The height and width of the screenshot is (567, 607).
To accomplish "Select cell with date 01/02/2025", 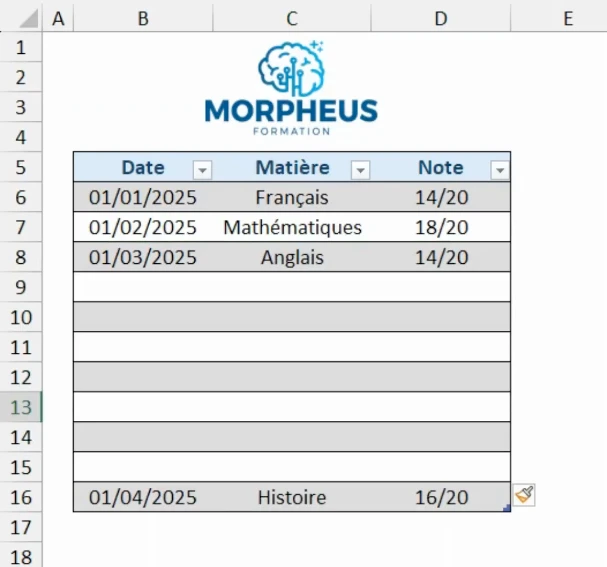I will click(x=143, y=227).
